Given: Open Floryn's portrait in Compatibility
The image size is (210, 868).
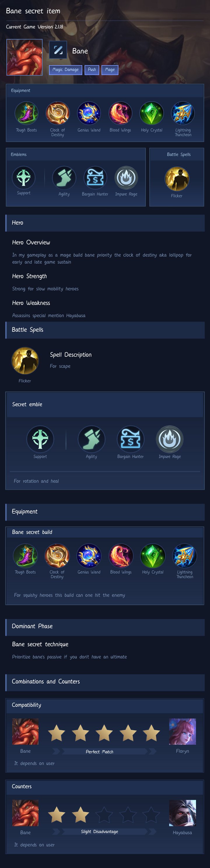Looking at the screenshot, I should [x=183, y=732].
